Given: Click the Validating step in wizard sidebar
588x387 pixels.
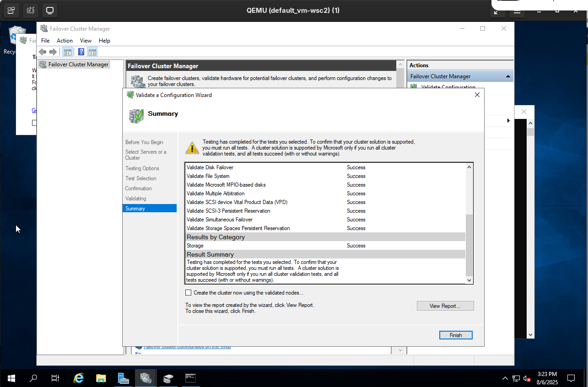Looking at the screenshot, I should tap(136, 199).
